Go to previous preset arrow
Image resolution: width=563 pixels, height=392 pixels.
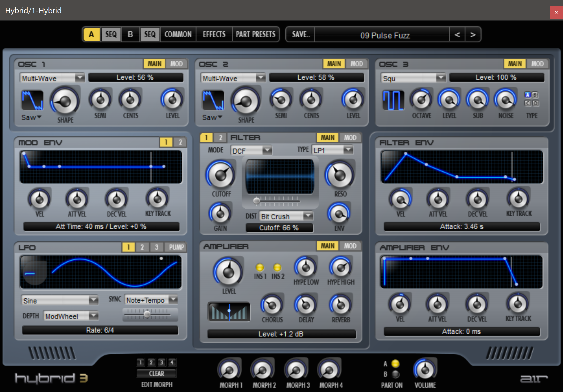(x=458, y=34)
